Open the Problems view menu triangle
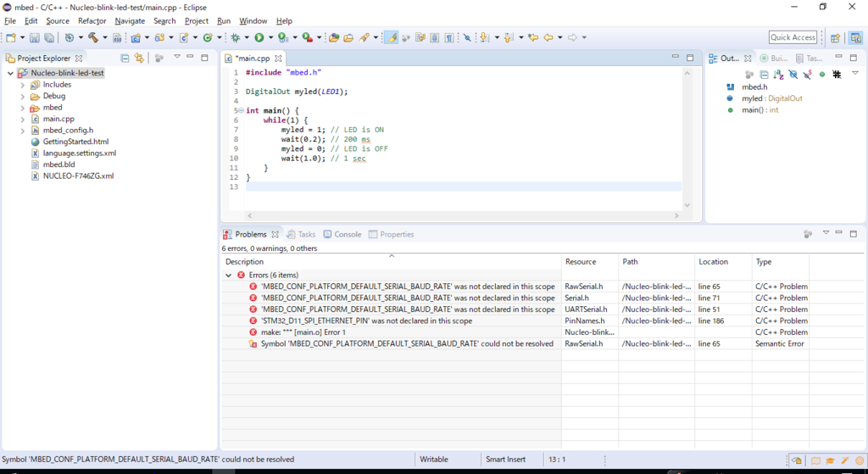This screenshot has width=868, height=474. pyautogui.click(x=826, y=232)
